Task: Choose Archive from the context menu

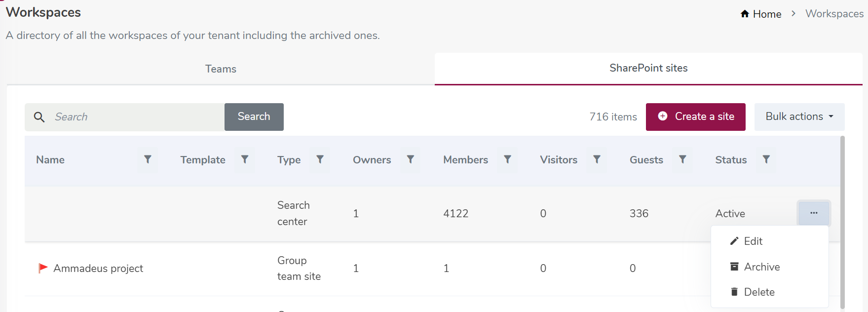Action: (770, 267)
